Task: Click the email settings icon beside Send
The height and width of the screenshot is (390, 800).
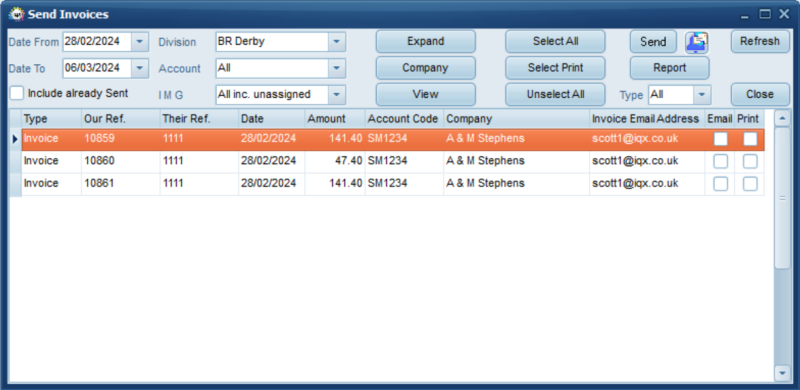Action: tap(696, 42)
